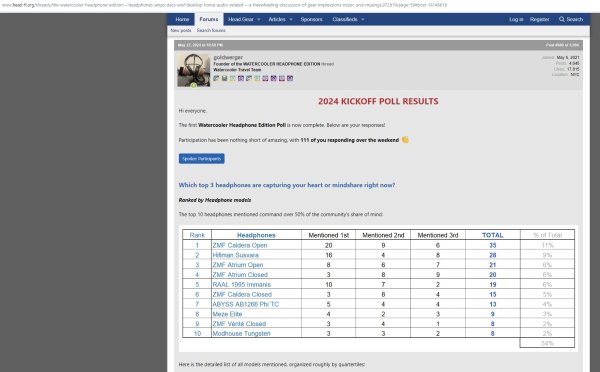The image size is (600, 372).
Task: Click the clapping hands emoji after weekend text
Action: (x=405, y=140)
